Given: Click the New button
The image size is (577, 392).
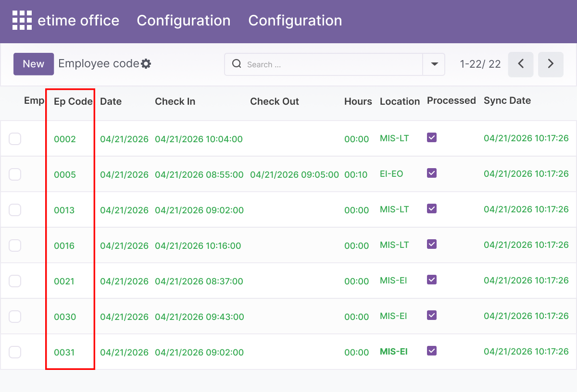Looking at the screenshot, I should point(34,64).
